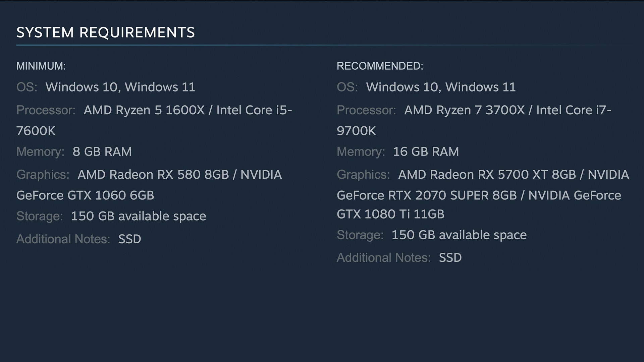The image size is (644, 362).
Task: Click SSD in Recommended additional notes
Action: (x=450, y=258)
